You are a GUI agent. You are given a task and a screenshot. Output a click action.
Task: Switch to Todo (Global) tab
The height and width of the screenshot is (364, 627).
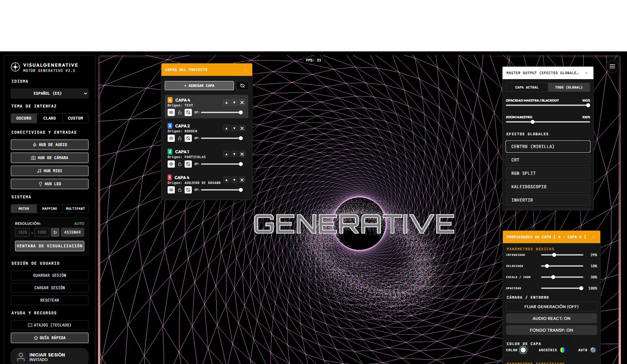click(x=569, y=87)
